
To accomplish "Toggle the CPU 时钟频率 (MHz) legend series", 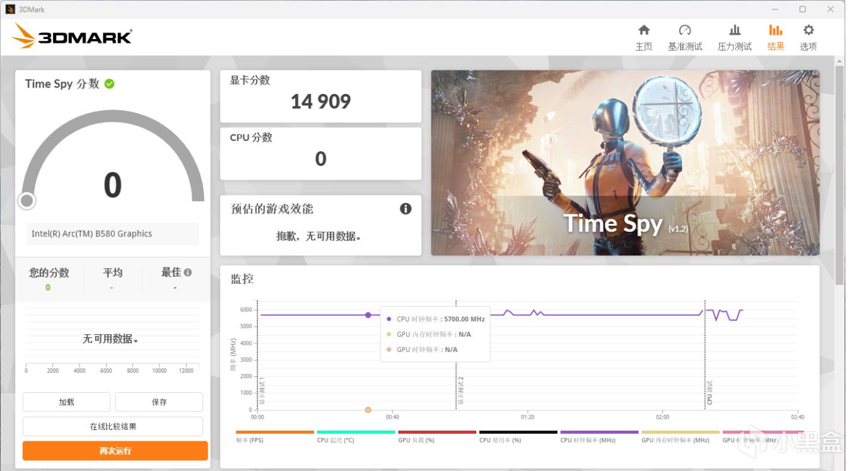I will 599,436.
